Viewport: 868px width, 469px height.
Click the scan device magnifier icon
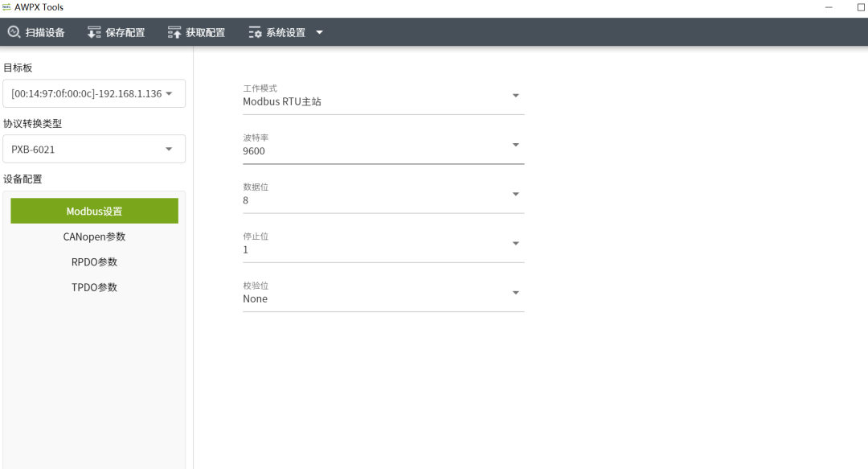14,32
